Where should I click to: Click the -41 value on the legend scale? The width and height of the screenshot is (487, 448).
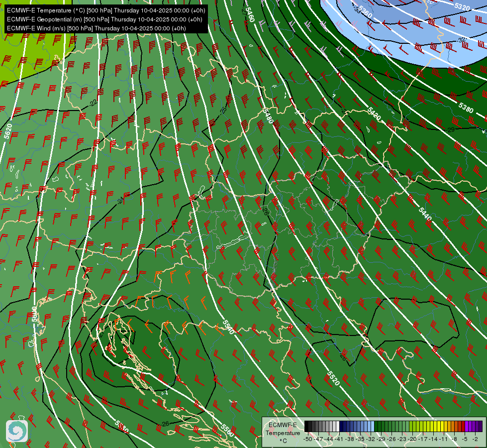point(340,439)
